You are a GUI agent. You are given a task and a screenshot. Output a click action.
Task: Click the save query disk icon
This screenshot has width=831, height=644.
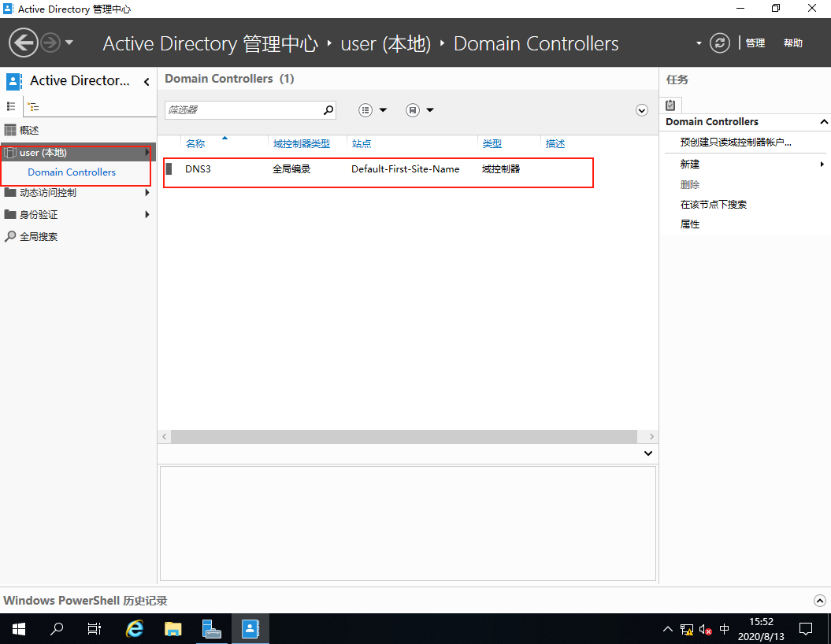point(413,110)
